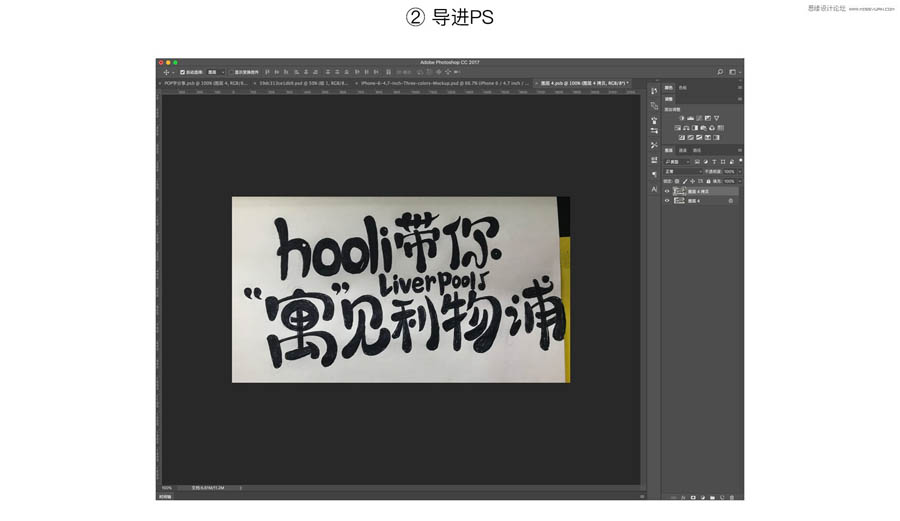Add a Posterize adjustment

(x=690, y=138)
